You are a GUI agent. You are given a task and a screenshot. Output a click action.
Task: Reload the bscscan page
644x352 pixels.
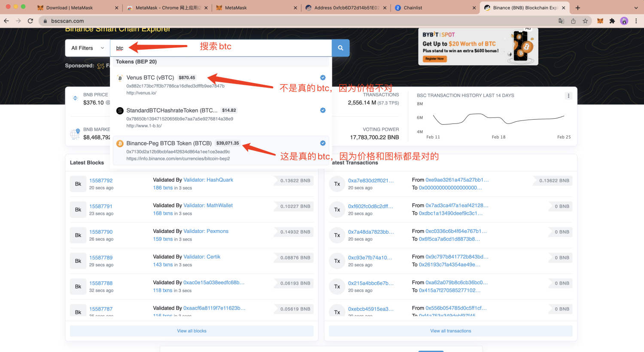point(30,21)
